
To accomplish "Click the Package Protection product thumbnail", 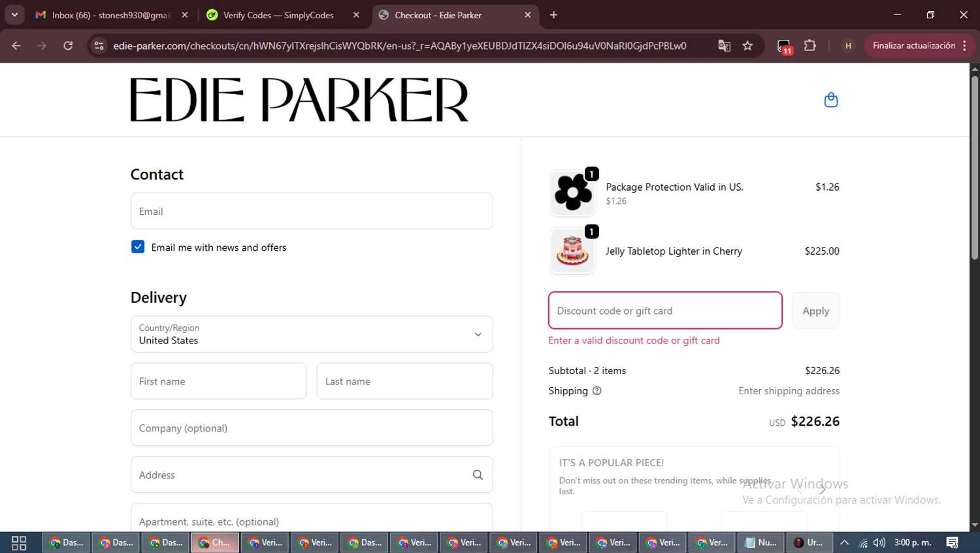I will tap(572, 193).
